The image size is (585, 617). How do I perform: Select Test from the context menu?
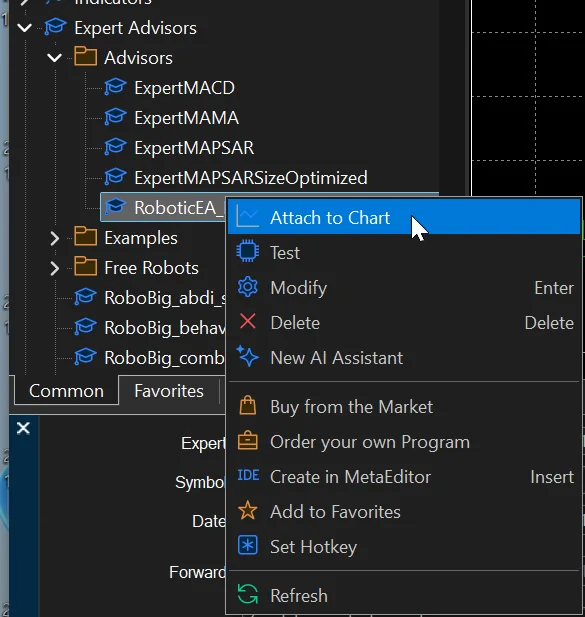(x=404, y=253)
